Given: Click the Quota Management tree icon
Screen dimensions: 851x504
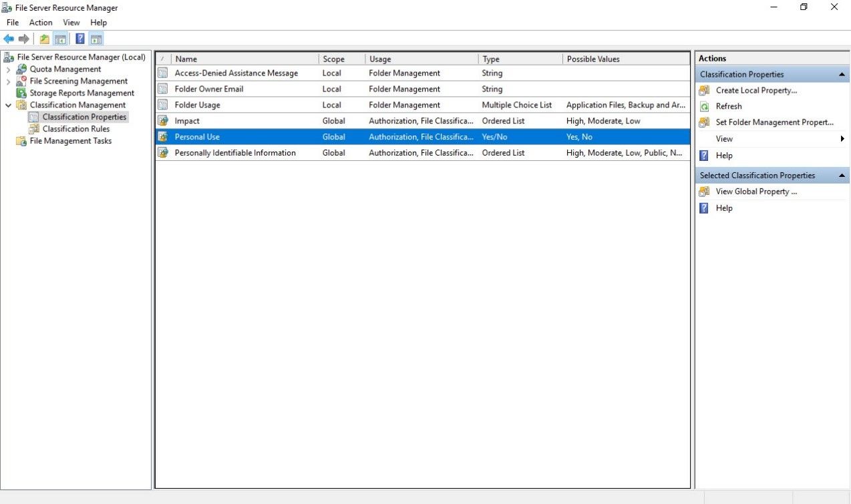Looking at the screenshot, I should click(21, 69).
